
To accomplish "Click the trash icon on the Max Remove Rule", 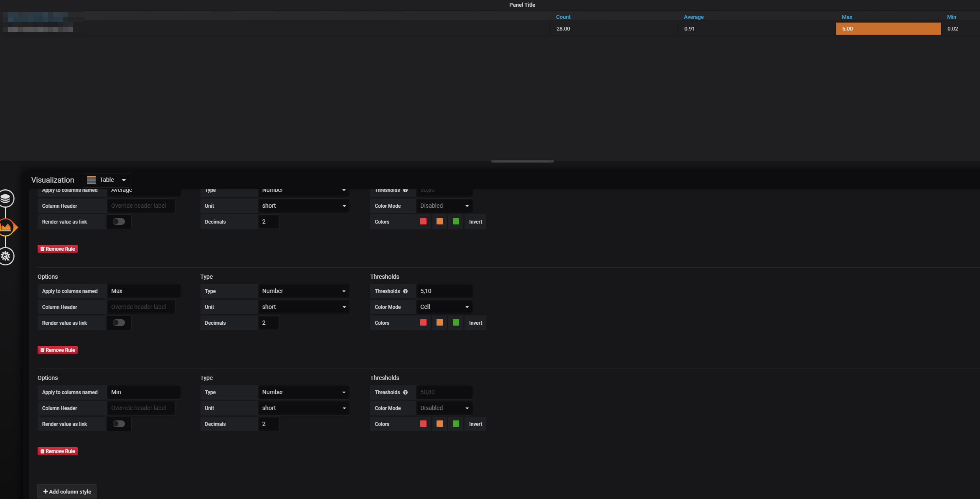I will pyautogui.click(x=42, y=350).
